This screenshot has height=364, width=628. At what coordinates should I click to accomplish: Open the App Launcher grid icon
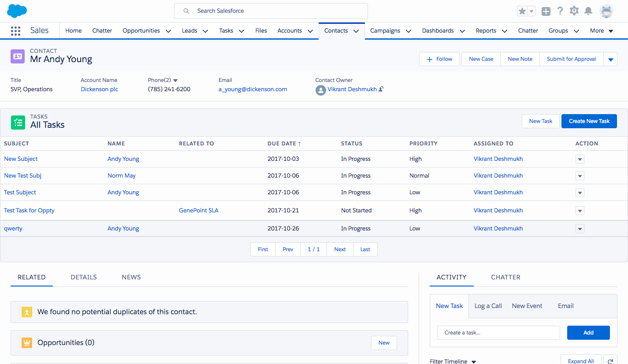15,31
